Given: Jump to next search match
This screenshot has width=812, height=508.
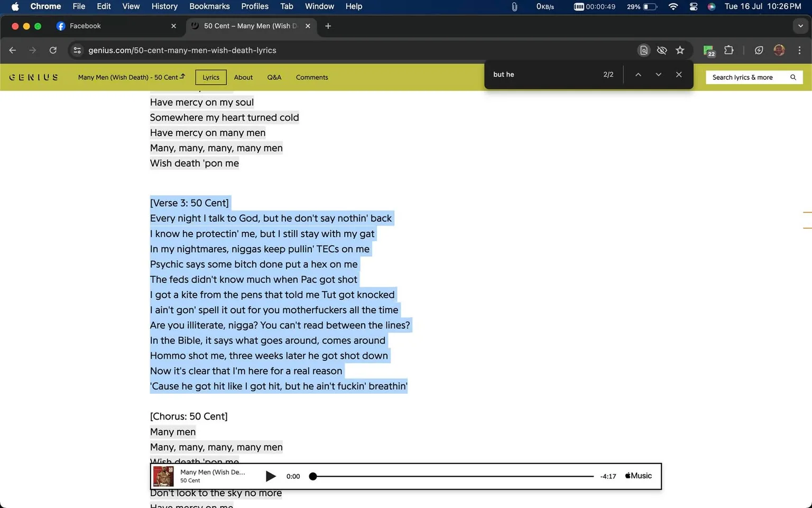Looking at the screenshot, I should [x=658, y=75].
